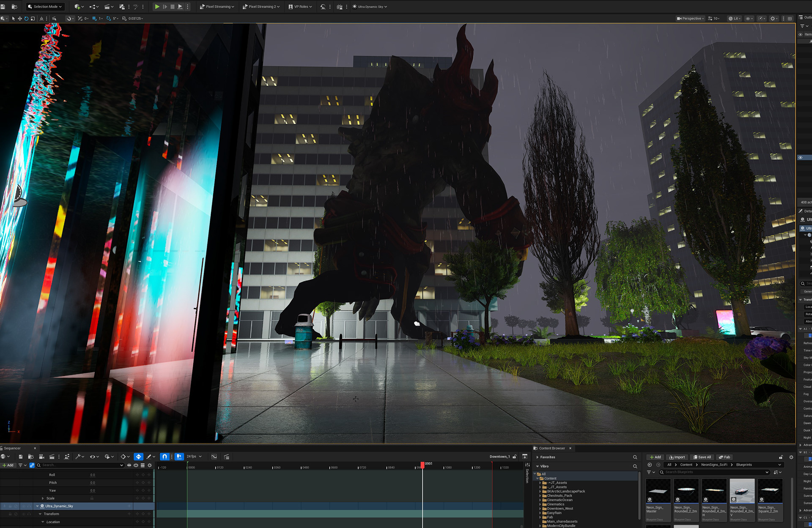
Task: Click the stop simulation square icon
Action: pos(173,6)
